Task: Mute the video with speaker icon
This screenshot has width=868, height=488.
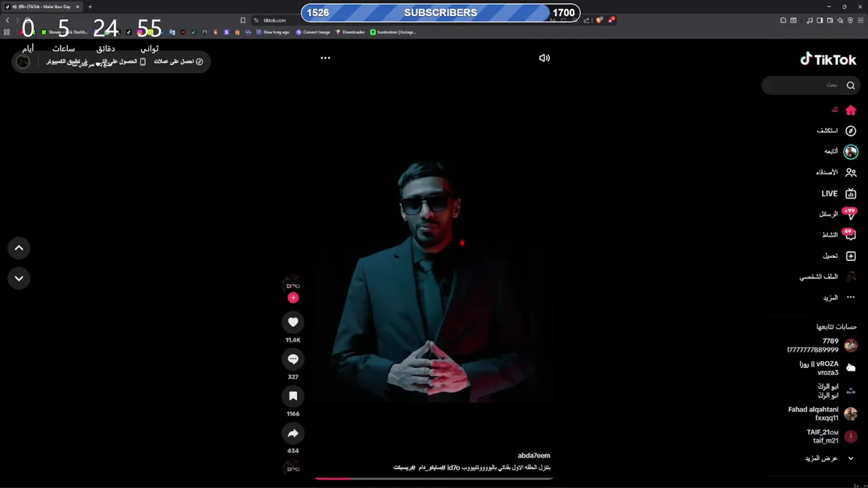Action: tap(544, 58)
